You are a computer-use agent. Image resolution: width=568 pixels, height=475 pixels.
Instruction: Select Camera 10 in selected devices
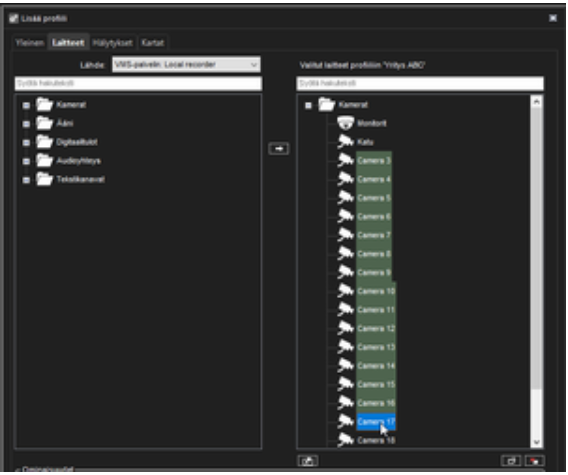[x=376, y=291]
